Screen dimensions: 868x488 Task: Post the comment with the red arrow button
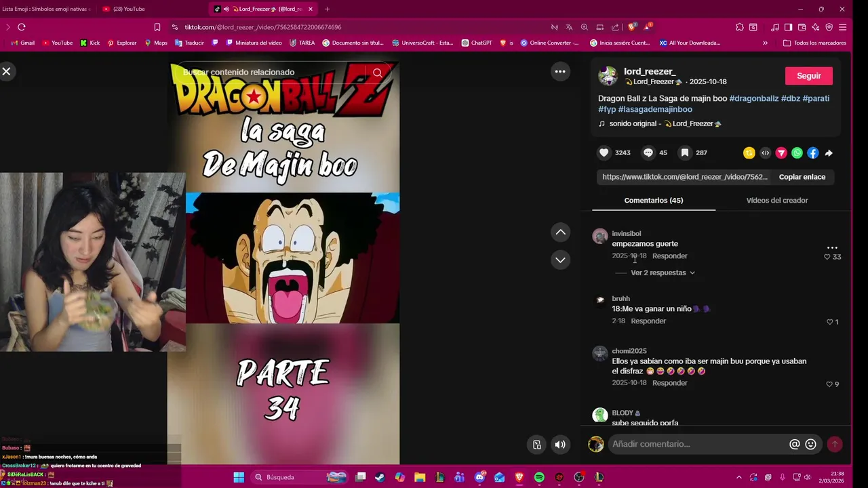tap(835, 444)
